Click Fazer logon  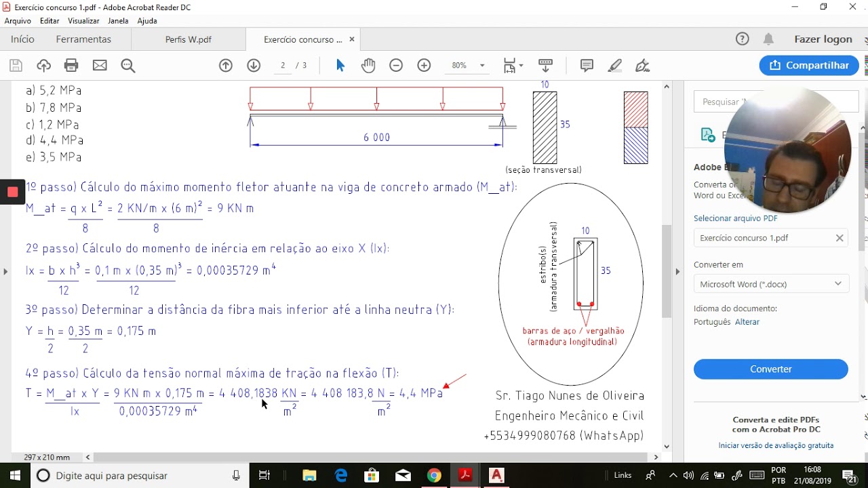coord(823,39)
